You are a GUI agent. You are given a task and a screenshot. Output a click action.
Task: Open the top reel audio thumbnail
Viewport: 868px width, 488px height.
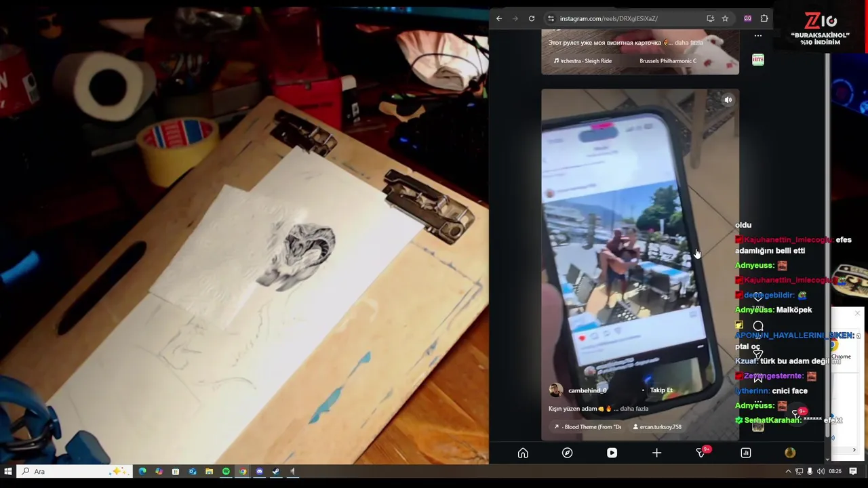coord(758,60)
